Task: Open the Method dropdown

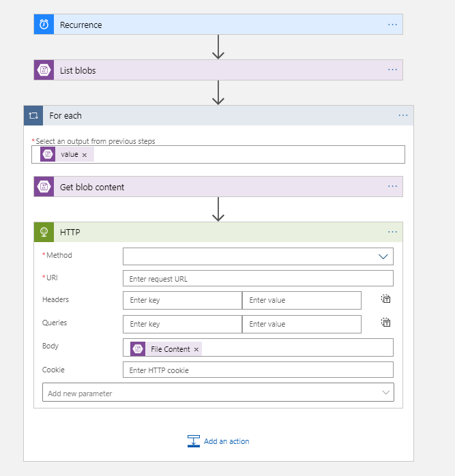Action: (382, 256)
